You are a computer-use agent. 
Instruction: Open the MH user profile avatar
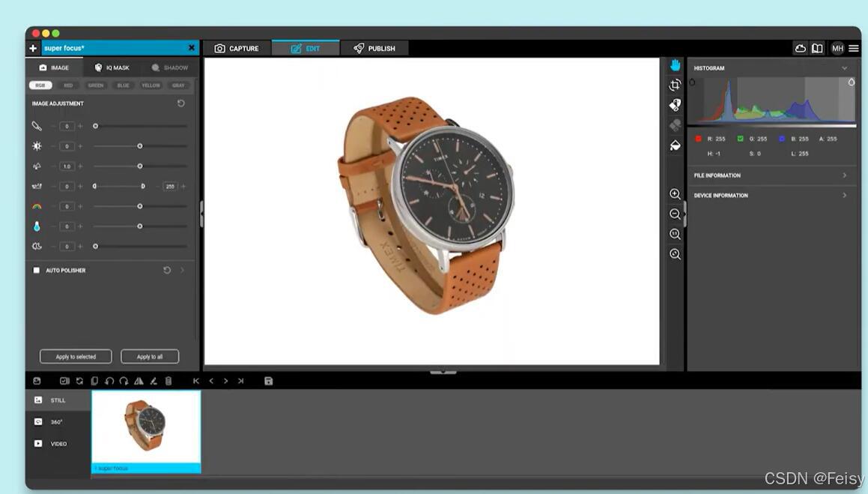(837, 48)
